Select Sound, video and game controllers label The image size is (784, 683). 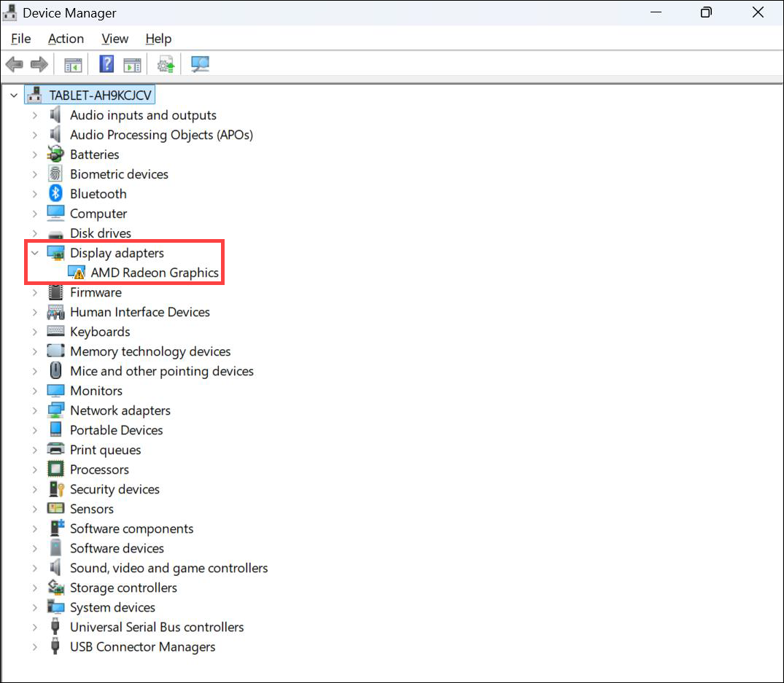tap(169, 568)
